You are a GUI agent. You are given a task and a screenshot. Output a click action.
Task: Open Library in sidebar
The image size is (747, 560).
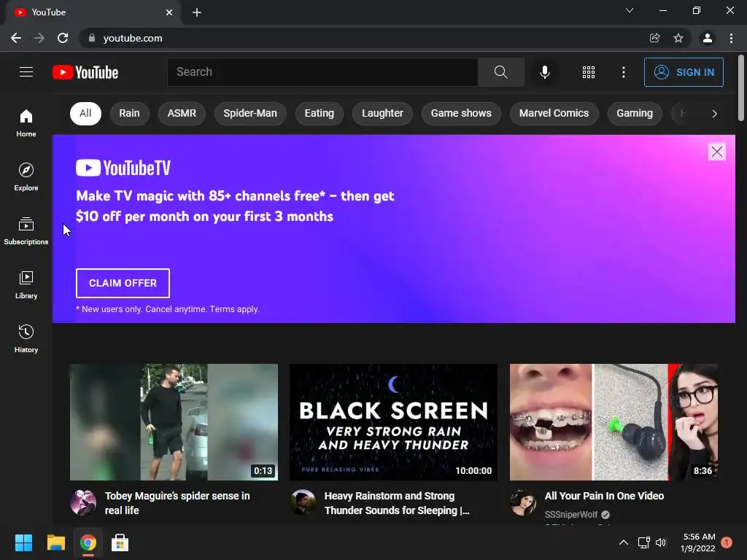[26, 284]
